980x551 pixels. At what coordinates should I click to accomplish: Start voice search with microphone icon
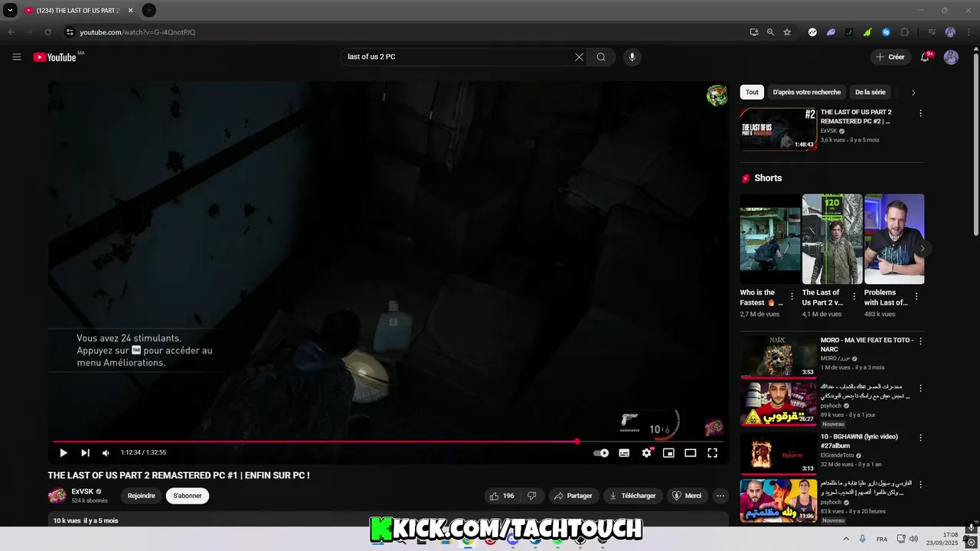(x=632, y=57)
